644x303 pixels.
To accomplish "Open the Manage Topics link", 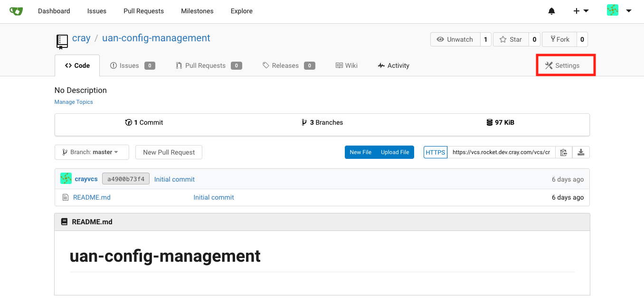I will click(74, 102).
